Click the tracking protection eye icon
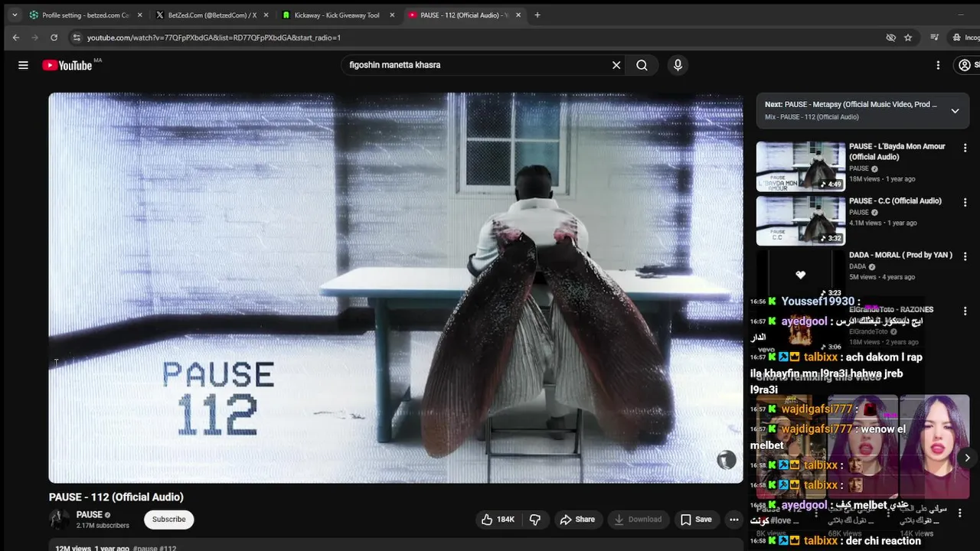 (890, 37)
